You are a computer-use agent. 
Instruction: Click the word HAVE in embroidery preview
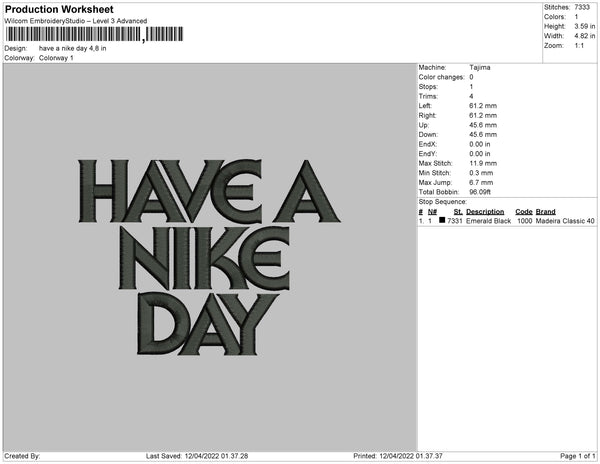170,191
